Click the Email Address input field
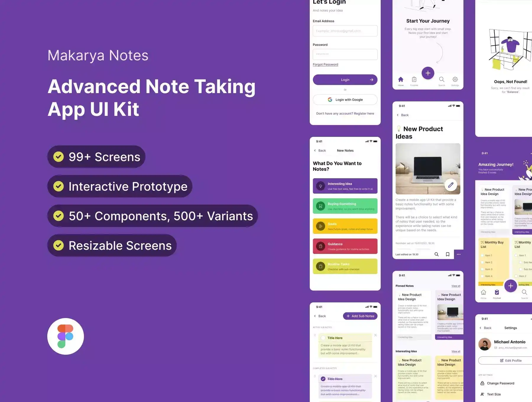The height and width of the screenshot is (402, 532). tap(345, 31)
